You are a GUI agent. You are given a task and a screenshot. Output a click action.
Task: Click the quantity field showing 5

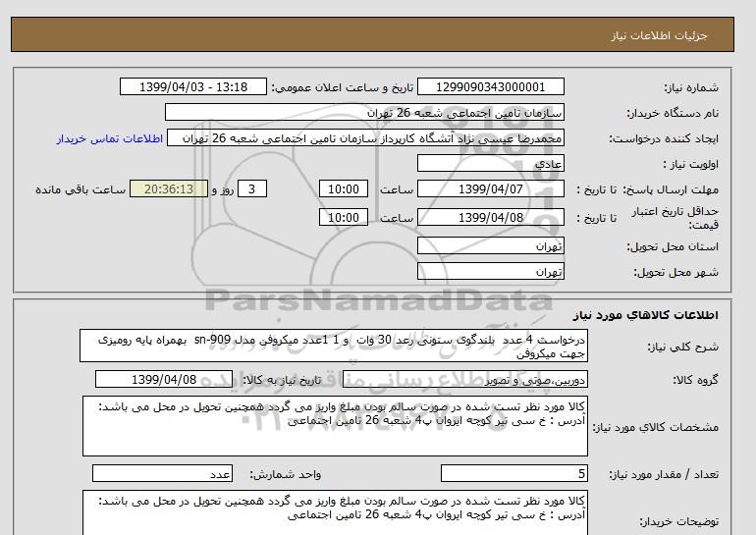pos(514,474)
